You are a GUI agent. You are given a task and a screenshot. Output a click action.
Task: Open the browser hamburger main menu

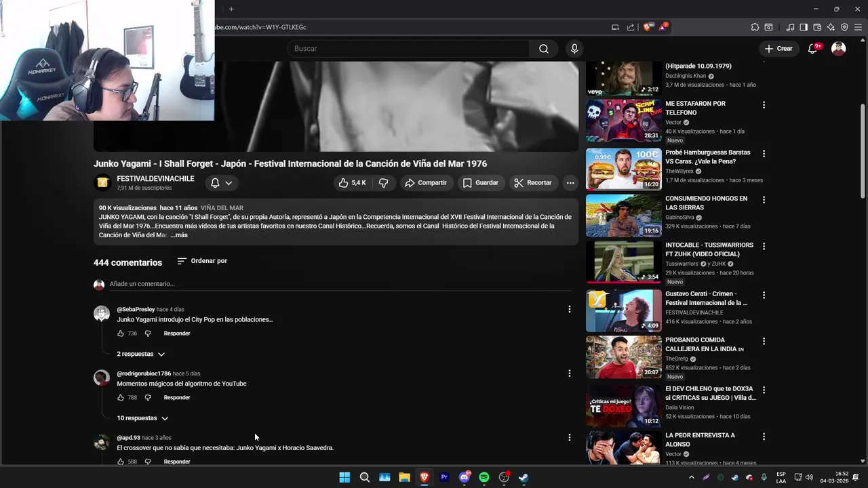pyautogui.click(x=858, y=27)
